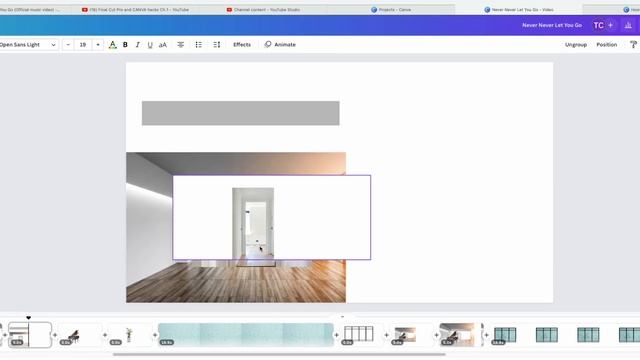Add a page after the first thumbnail
640x360 pixels.
point(55,335)
